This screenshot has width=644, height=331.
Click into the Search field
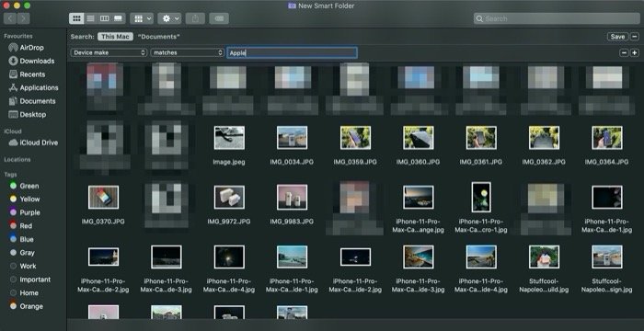pyautogui.click(x=557, y=18)
